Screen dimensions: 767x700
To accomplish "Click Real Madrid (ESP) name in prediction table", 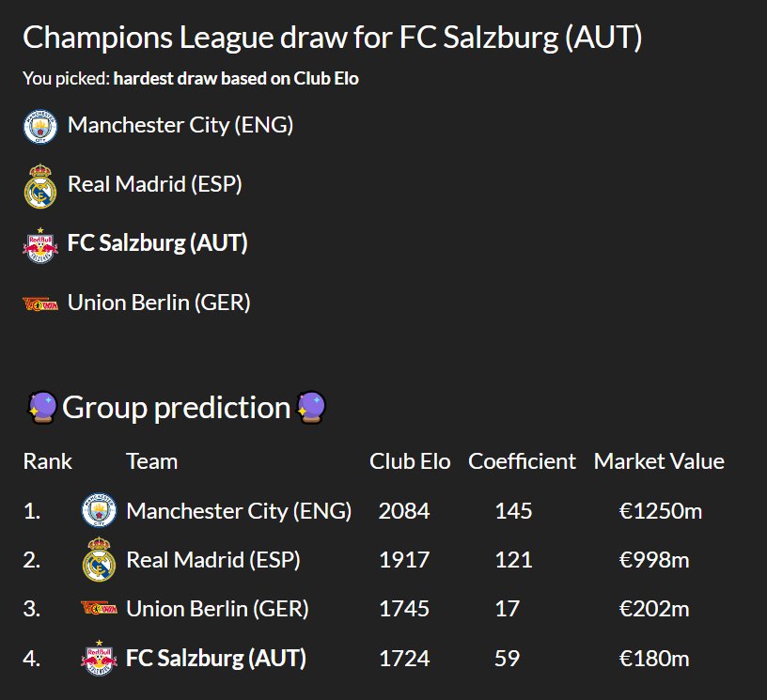I will (x=213, y=560).
